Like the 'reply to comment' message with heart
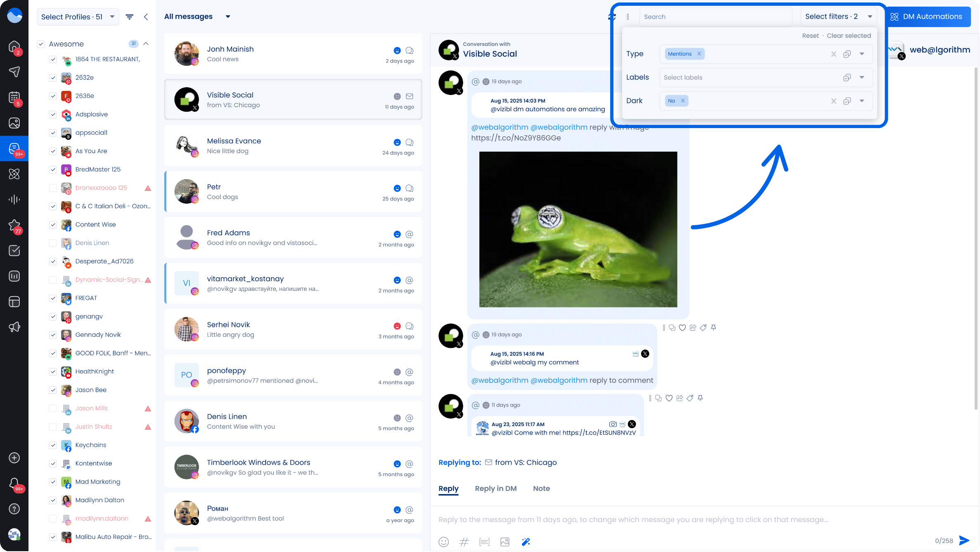Viewport: 980px width, 552px height. [x=683, y=328]
